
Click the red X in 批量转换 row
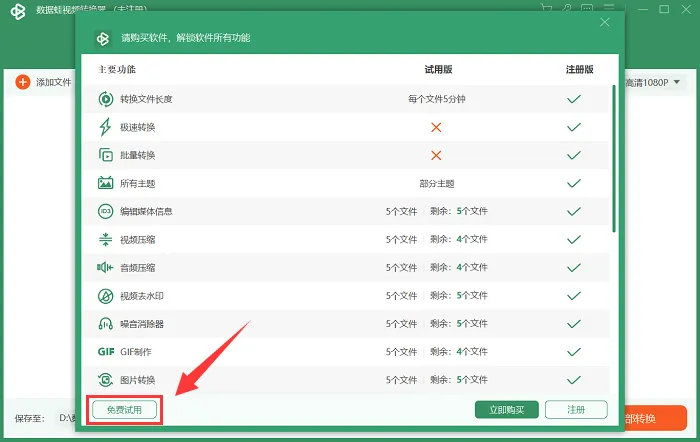coord(436,155)
